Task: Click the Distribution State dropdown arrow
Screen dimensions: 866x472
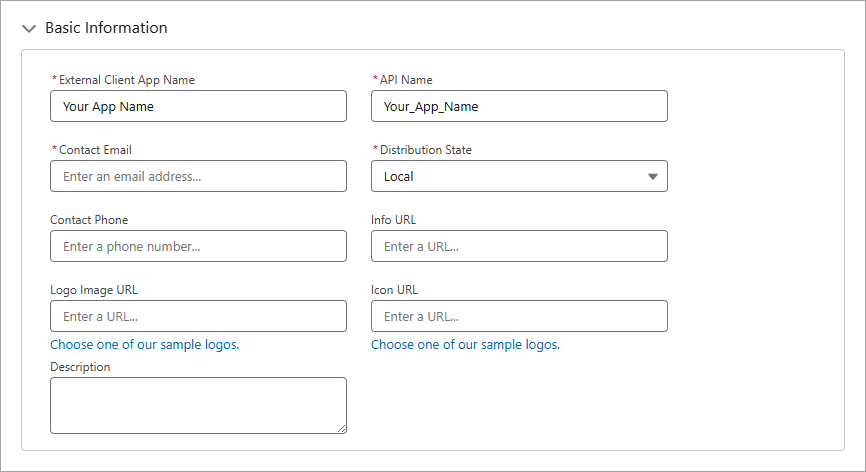Action: pos(652,177)
